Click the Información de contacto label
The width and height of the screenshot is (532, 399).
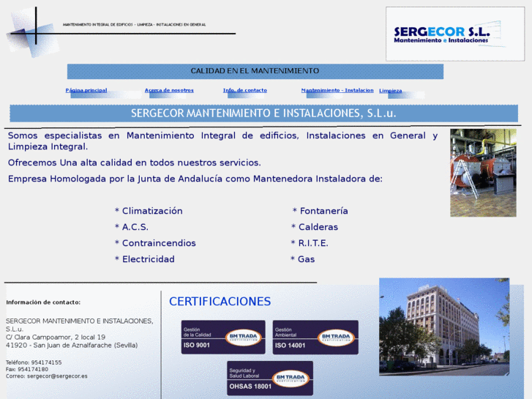(x=43, y=302)
